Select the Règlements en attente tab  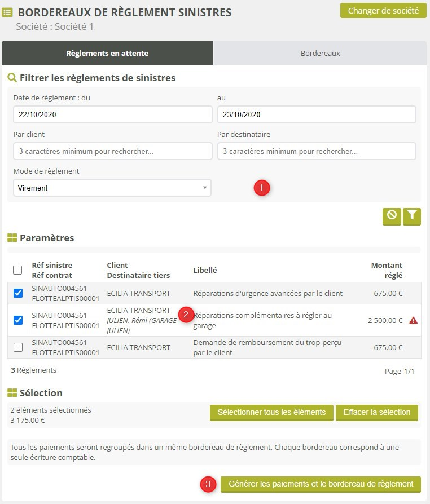(x=107, y=54)
